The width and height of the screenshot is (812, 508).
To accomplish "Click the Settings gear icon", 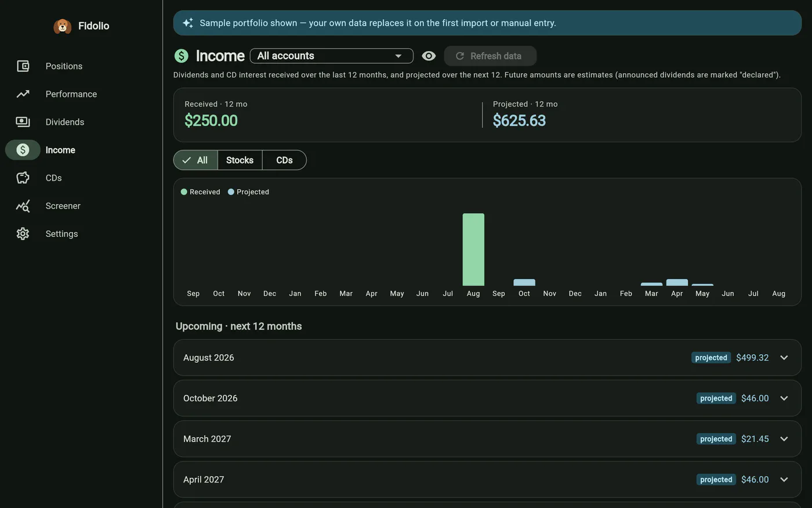I will pos(23,233).
